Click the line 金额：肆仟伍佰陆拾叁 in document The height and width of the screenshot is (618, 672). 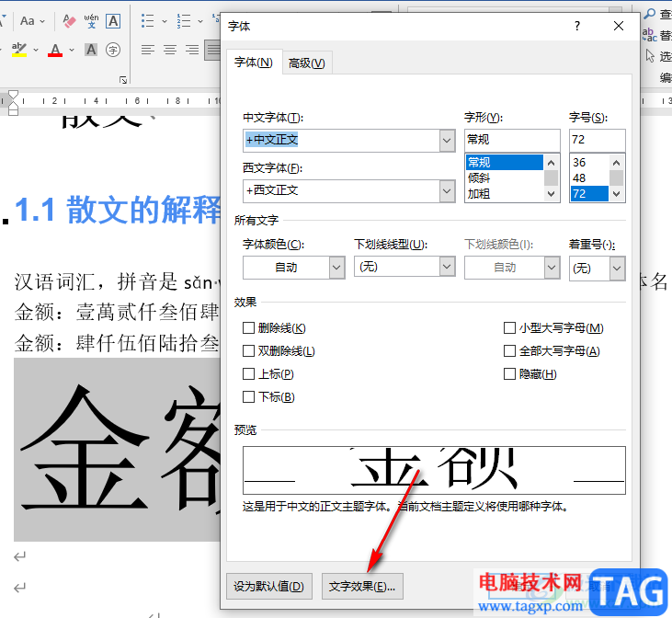pyautogui.click(x=117, y=343)
